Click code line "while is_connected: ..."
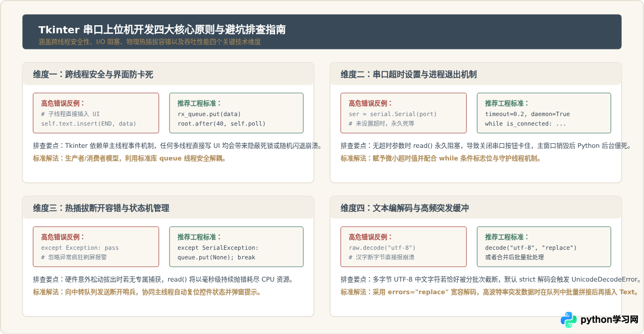Screen dimensions: 644x334 click(525, 124)
